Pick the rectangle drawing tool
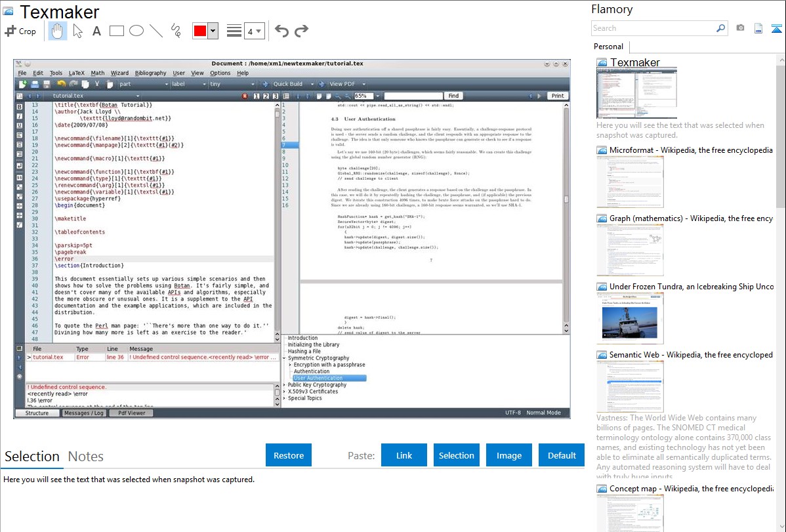 pos(116,31)
